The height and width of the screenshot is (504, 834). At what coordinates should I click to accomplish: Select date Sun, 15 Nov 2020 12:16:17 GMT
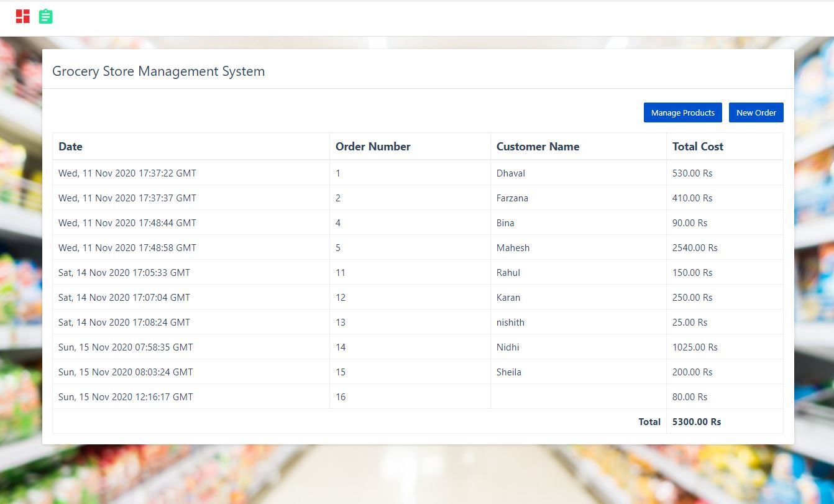coord(126,397)
